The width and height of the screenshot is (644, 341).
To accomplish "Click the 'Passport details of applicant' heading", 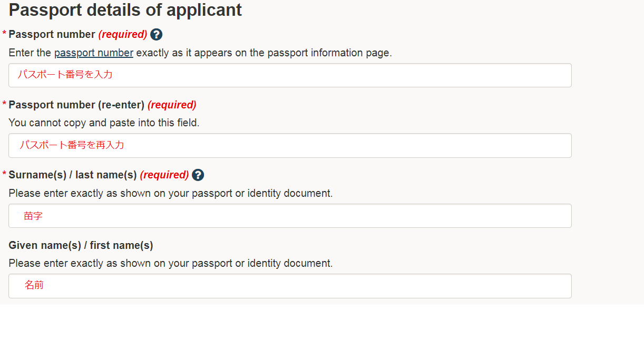I will [125, 10].
